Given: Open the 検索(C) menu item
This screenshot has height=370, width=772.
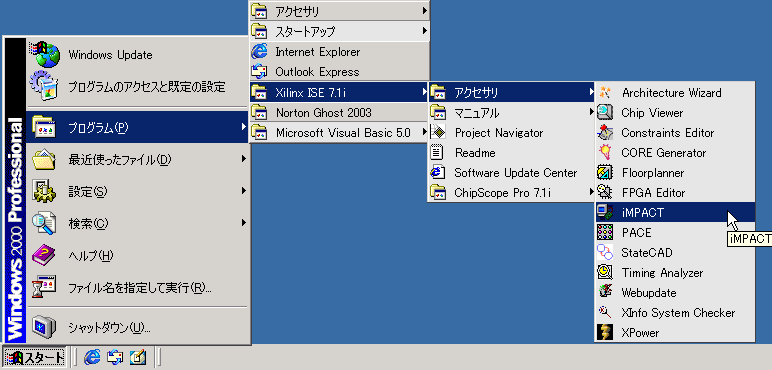Looking at the screenshot, I should 137,223.
